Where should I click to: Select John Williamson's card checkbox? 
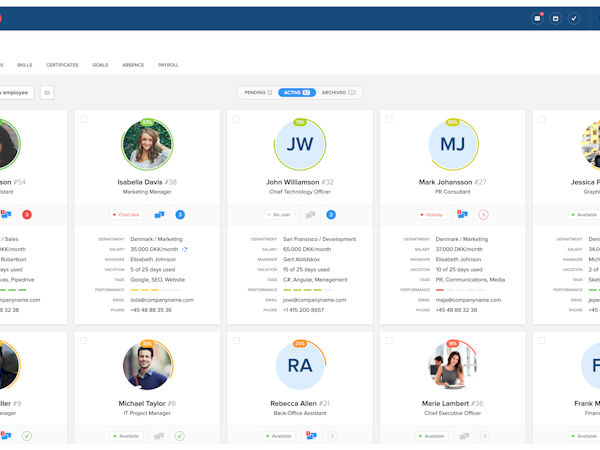coord(236,119)
